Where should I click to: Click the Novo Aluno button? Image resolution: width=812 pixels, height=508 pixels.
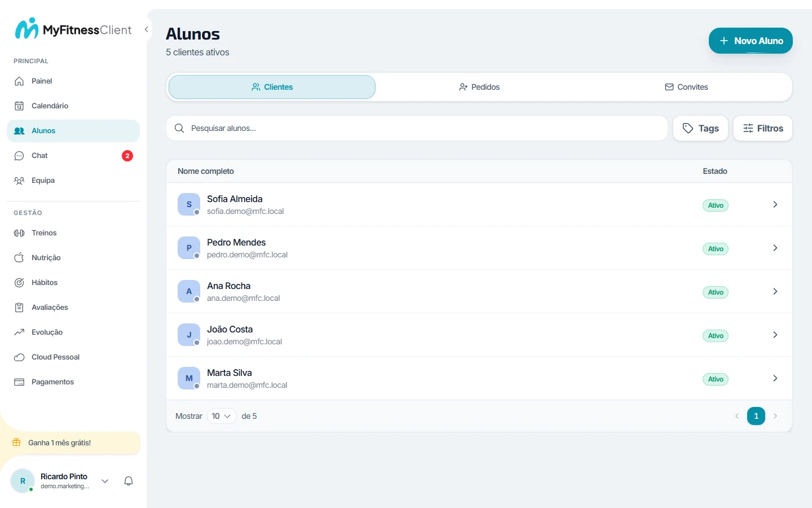pos(751,41)
